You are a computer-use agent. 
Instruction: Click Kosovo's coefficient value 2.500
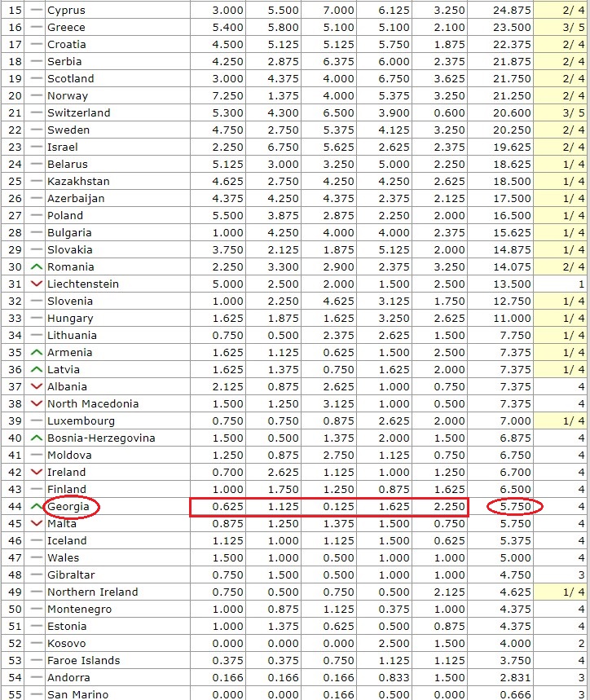(x=394, y=643)
